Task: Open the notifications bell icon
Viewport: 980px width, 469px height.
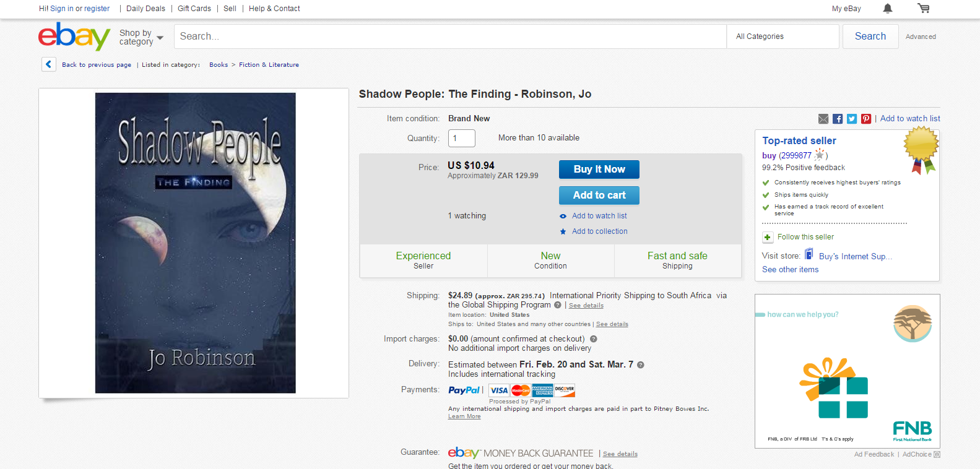Action: [888, 9]
